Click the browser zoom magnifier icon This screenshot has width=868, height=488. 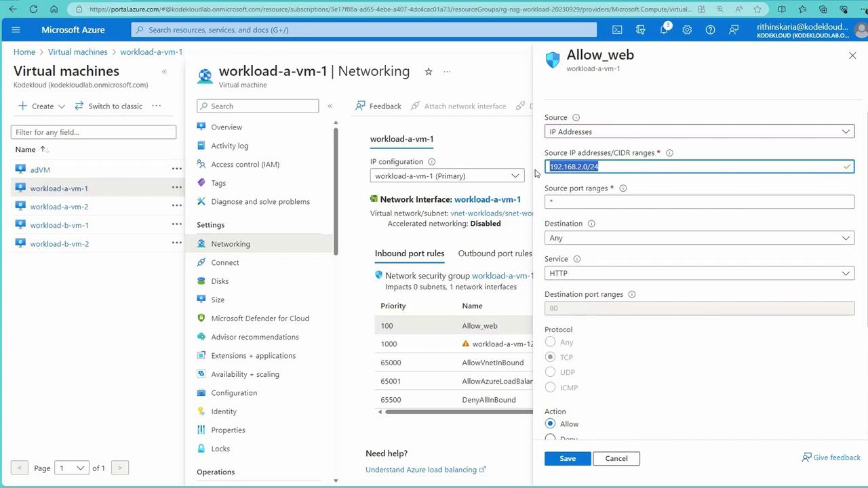tap(719, 9)
